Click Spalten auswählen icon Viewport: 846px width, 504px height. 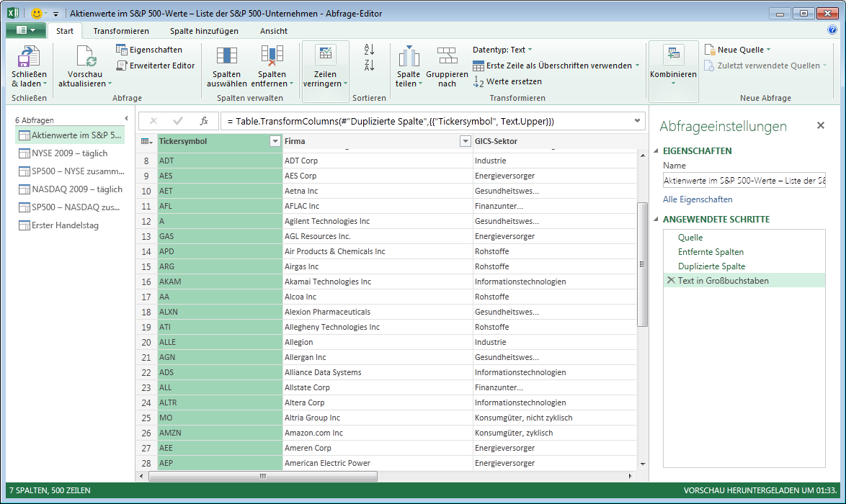pos(226,57)
